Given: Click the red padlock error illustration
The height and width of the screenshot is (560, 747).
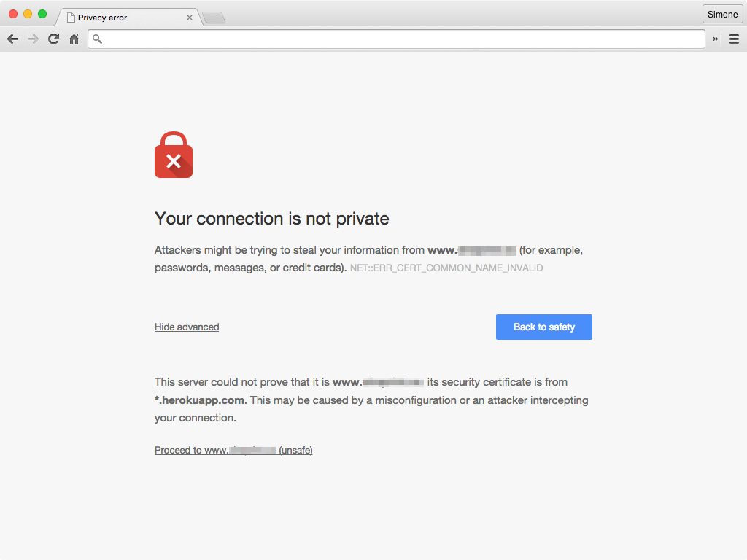Looking at the screenshot, I should [173, 155].
